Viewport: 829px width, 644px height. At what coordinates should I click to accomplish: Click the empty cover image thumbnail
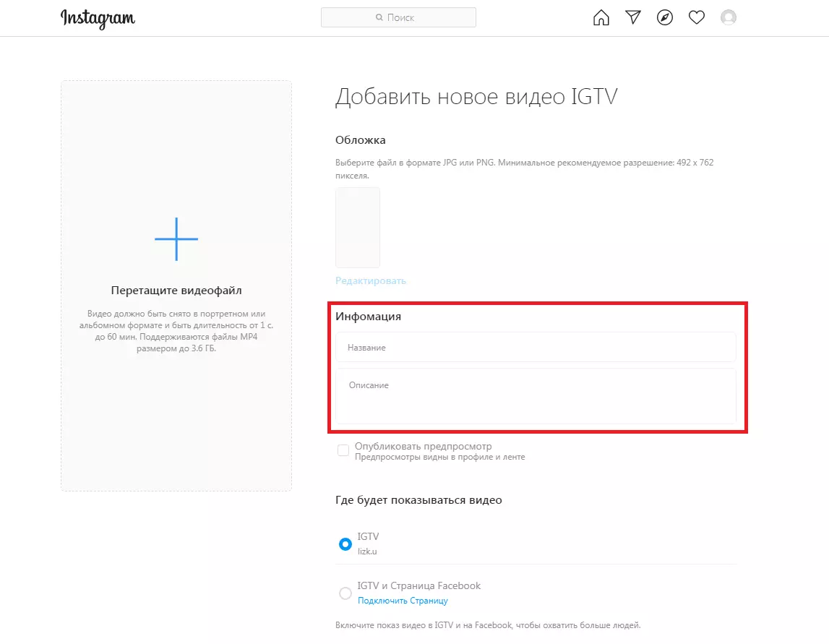[x=357, y=228]
